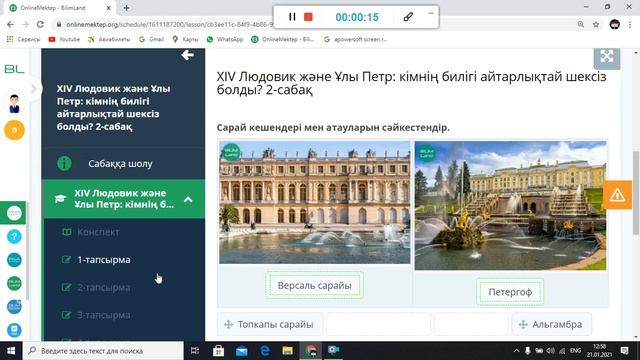Screen dimensions: 640x360
Task: Open the notification center
Action: [x=624, y=351]
